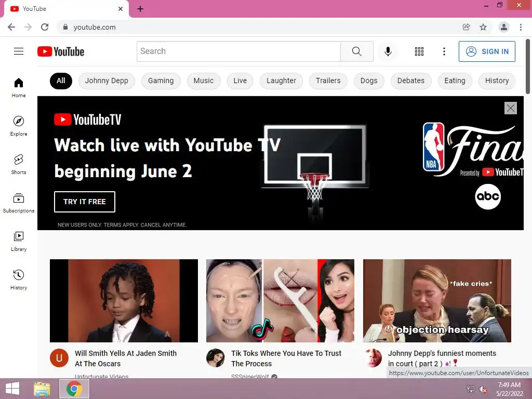
Task: Click the Chrome icon in the taskbar
Action: (x=74, y=389)
